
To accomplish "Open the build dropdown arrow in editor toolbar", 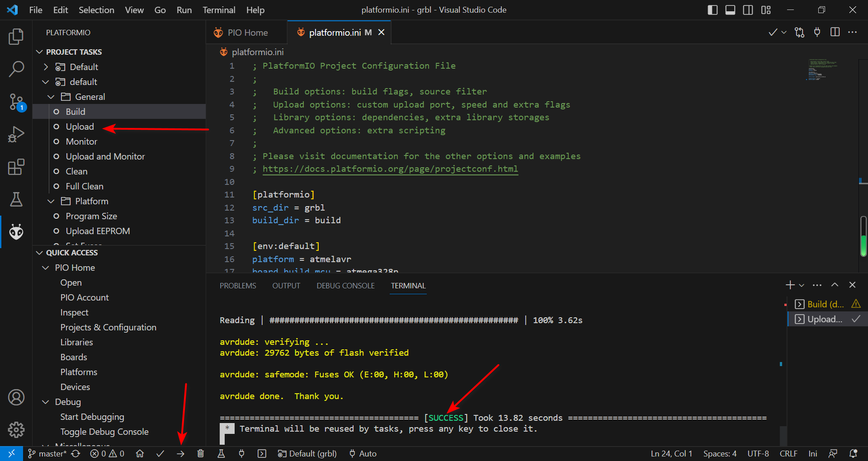I will point(784,33).
